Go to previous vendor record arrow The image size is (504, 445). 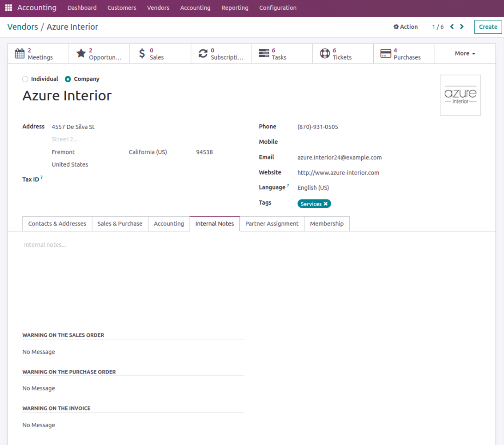[x=452, y=27]
